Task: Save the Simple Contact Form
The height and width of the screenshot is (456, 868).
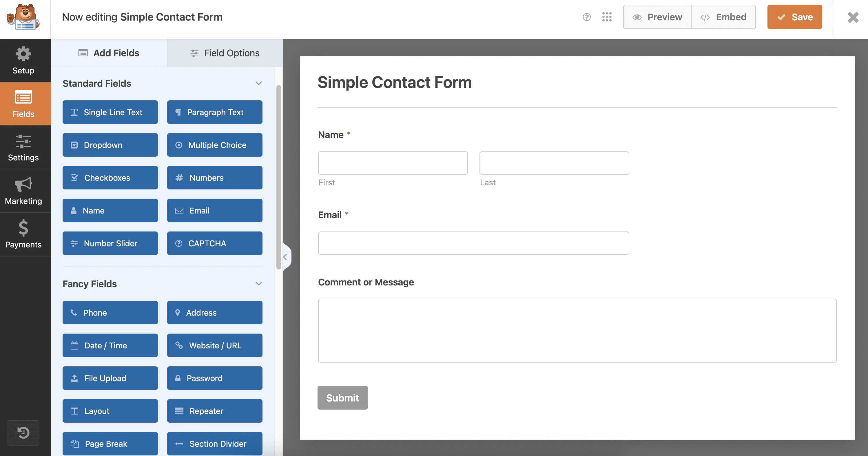Action: [x=794, y=17]
